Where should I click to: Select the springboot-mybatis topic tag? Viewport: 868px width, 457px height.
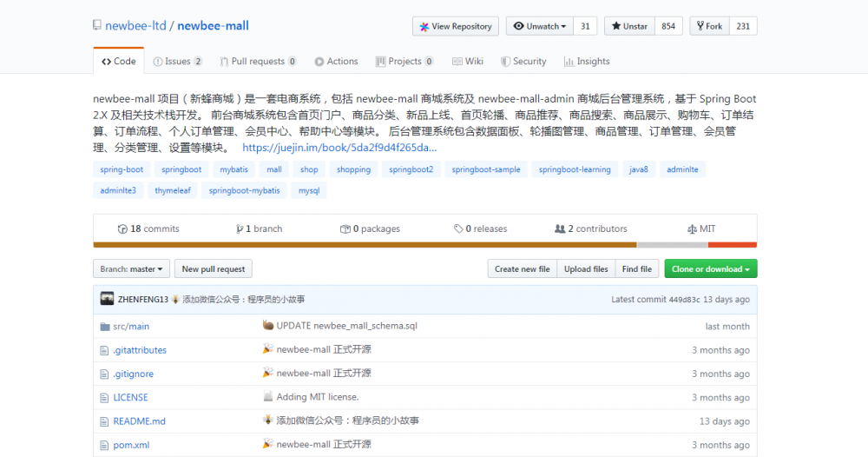point(244,190)
